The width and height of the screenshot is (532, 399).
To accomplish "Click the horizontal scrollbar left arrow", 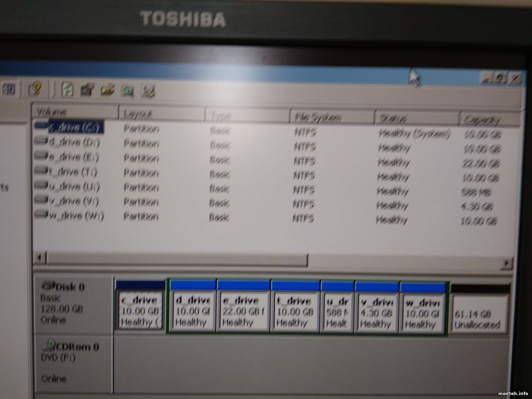I will click(40, 257).
